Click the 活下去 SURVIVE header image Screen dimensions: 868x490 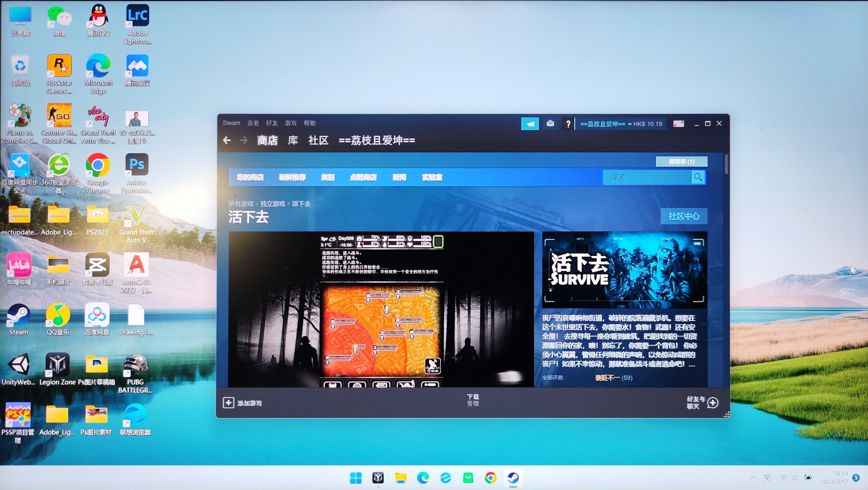click(624, 269)
